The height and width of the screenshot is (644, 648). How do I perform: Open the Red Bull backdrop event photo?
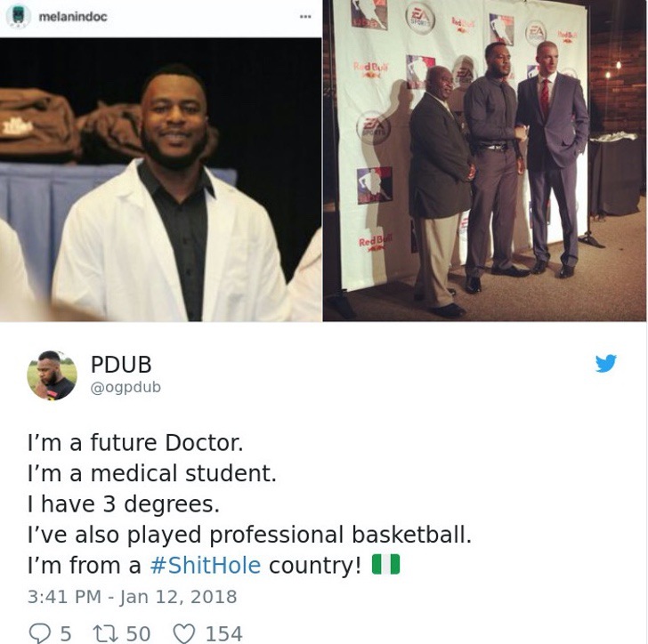[x=485, y=160]
